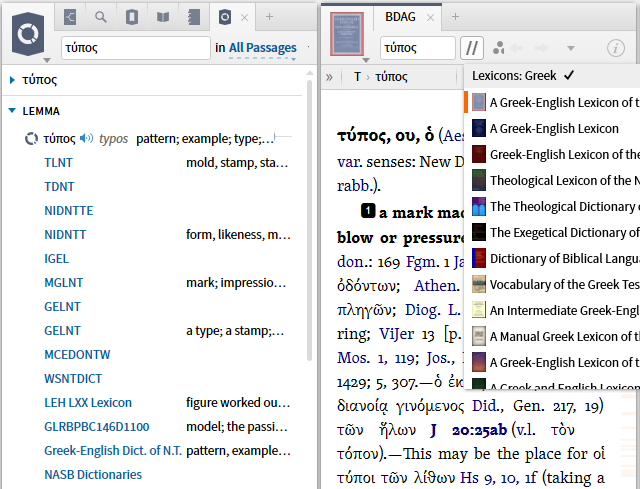Open the history dropdown arrow in BDAG toolbar
The height and width of the screenshot is (489, 640).
click(571, 49)
